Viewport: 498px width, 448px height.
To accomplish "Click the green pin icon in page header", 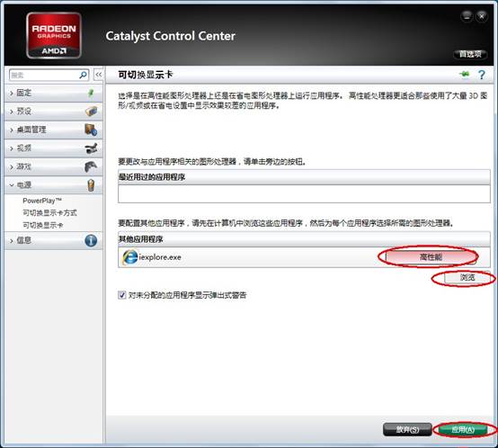I will 465,75.
